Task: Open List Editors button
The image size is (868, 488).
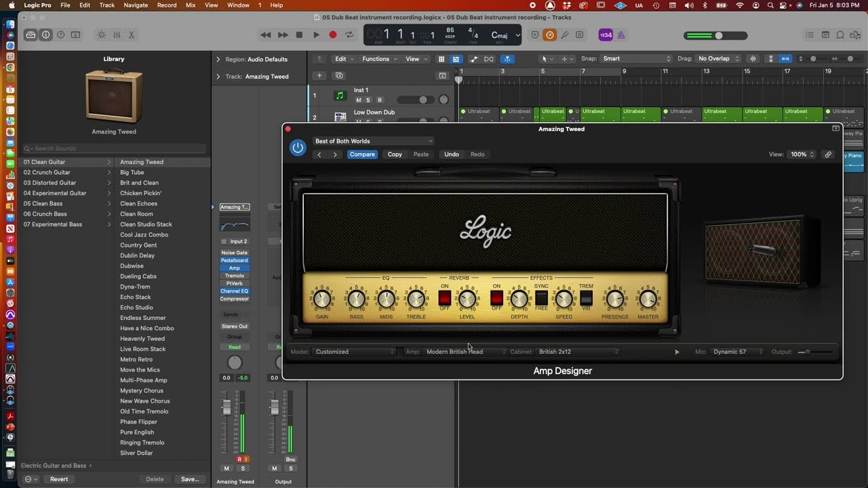Action: point(810,35)
